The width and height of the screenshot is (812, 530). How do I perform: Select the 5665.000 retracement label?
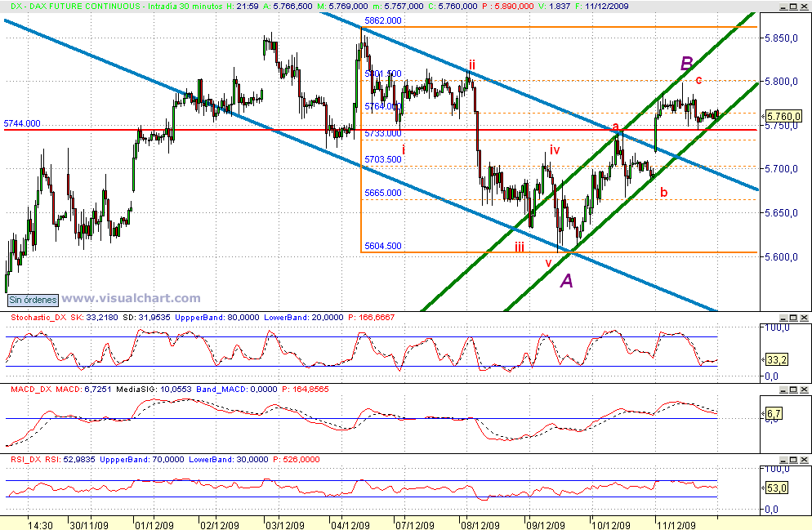pos(382,193)
